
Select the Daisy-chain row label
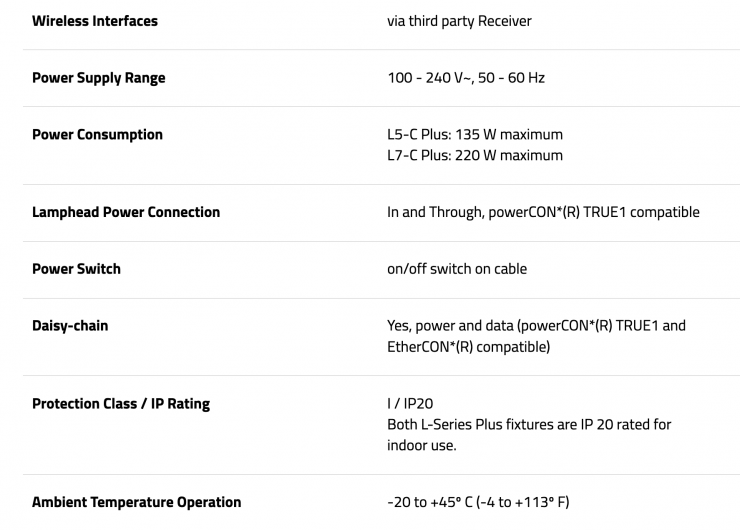[x=70, y=326]
